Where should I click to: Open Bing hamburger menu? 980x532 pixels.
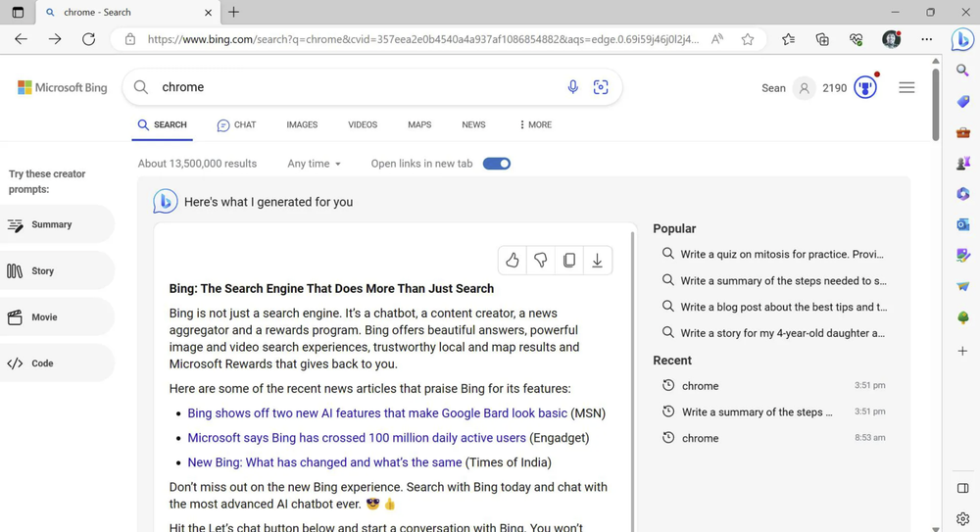pos(906,87)
